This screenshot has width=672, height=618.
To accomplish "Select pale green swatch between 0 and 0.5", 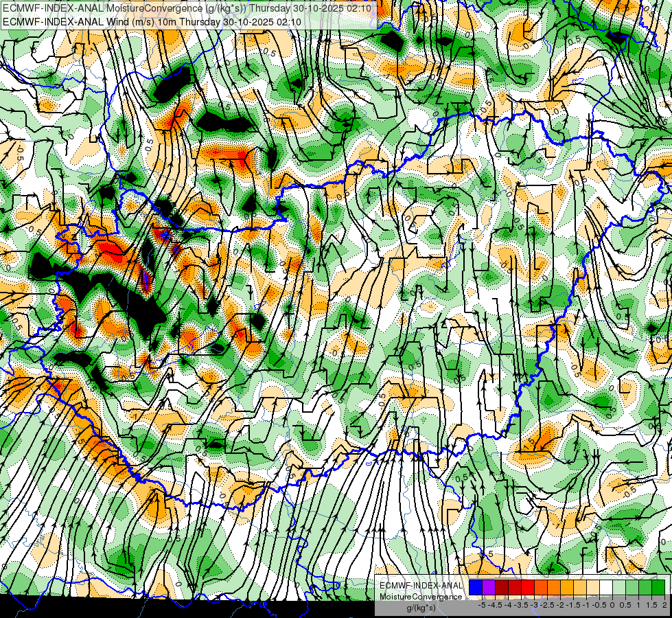I will point(619,587).
